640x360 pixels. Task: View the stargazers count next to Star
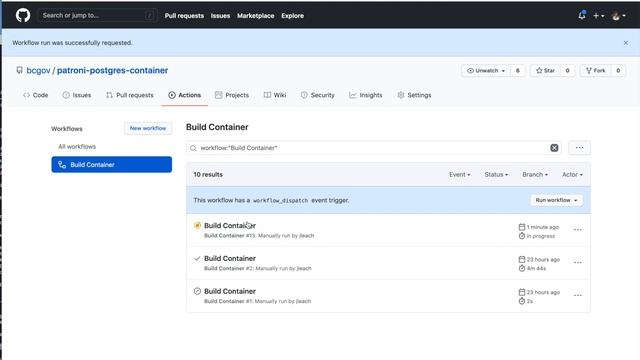point(567,71)
